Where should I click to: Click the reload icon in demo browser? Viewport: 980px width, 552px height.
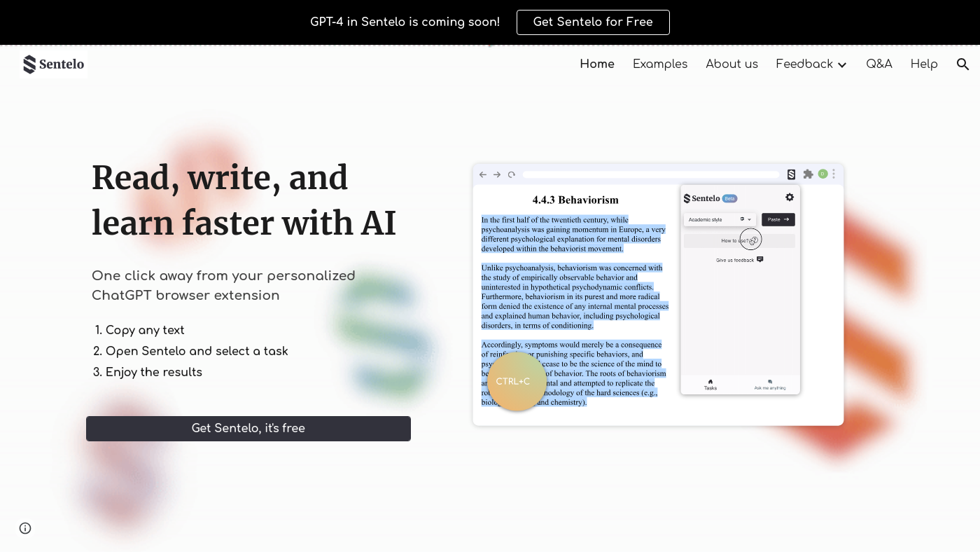(x=512, y=174)
